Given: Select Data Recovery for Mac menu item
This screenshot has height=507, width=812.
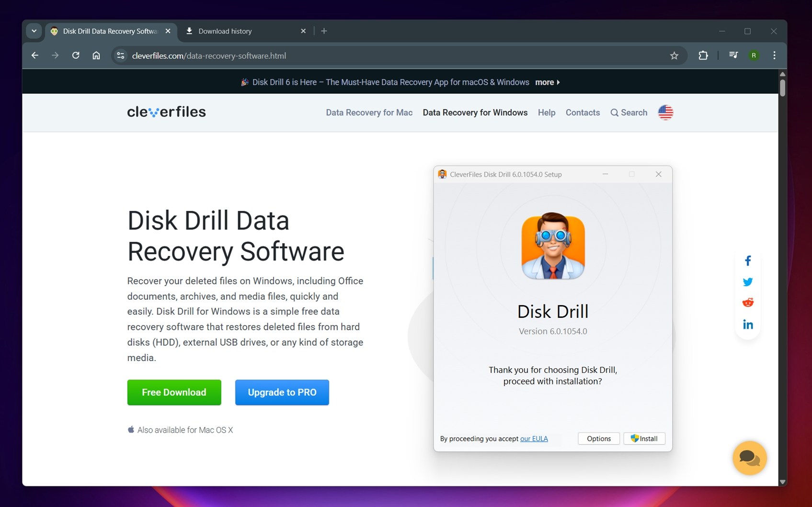Looking at the screenshot, I should click(x=368, y=113).
